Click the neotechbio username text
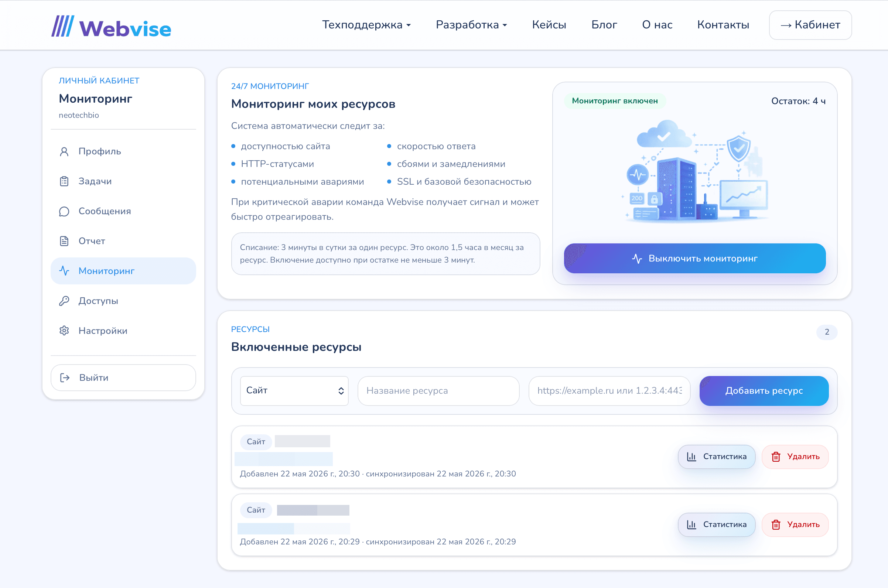The width and height of the screenshot is (888, 588). pyautogui.click(x=79, y=116)
